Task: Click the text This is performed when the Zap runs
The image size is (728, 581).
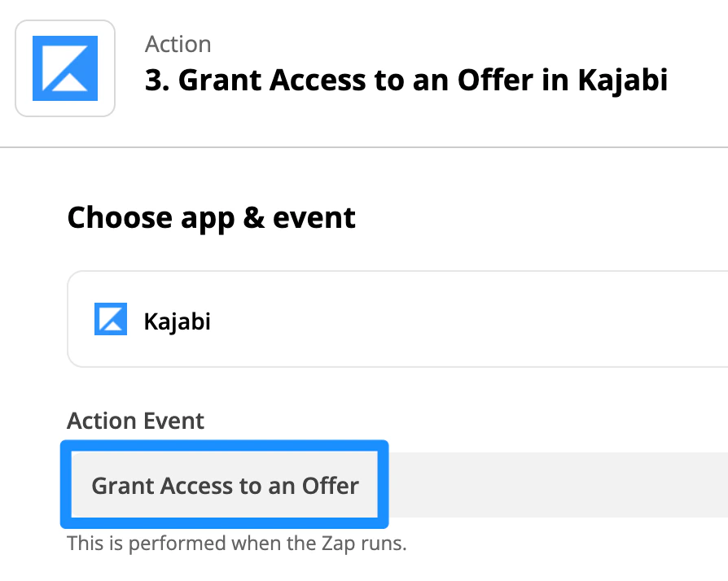Action: tap(239, 543)
